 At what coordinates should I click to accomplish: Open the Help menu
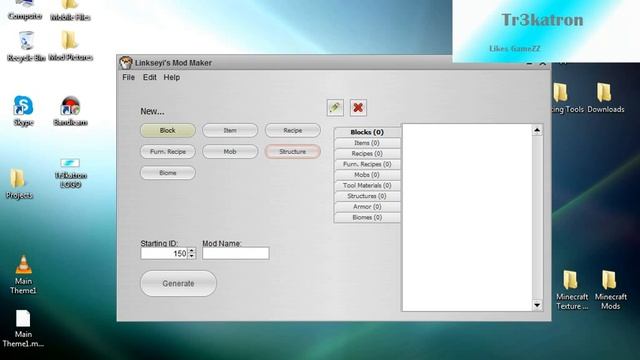[x=171, y=77]
